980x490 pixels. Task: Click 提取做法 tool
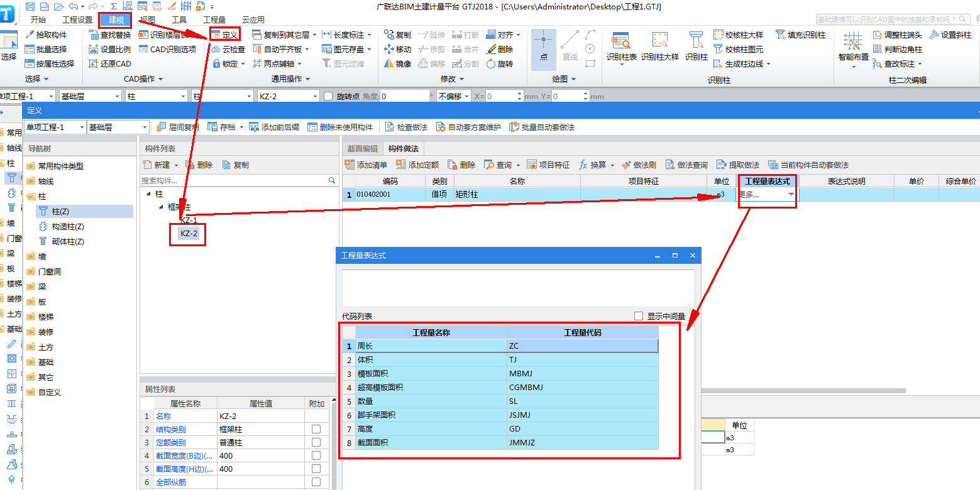[x=738, y=165]
